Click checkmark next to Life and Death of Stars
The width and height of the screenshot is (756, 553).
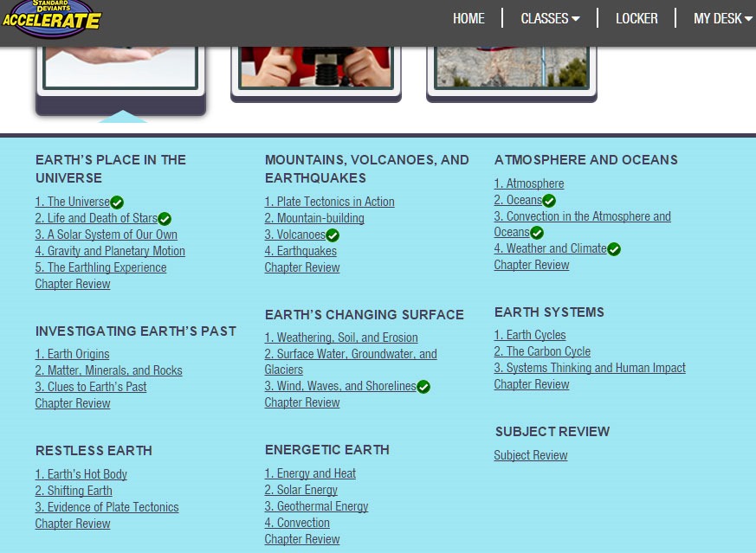pyautogui.click(x=165, y=219)
